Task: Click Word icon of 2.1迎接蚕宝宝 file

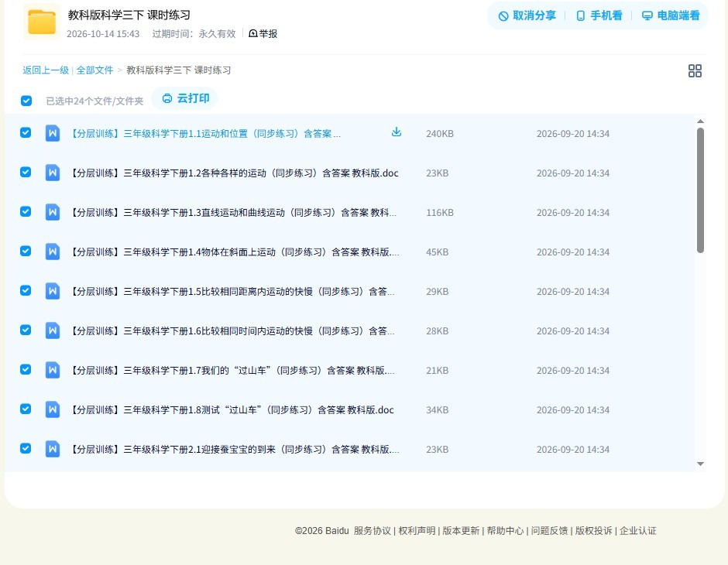Action: pos(53,449)
